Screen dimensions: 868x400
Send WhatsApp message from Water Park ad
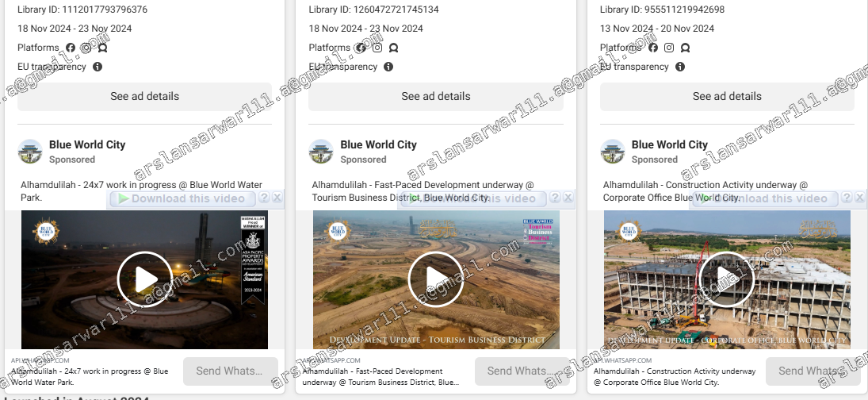(231, 371)
